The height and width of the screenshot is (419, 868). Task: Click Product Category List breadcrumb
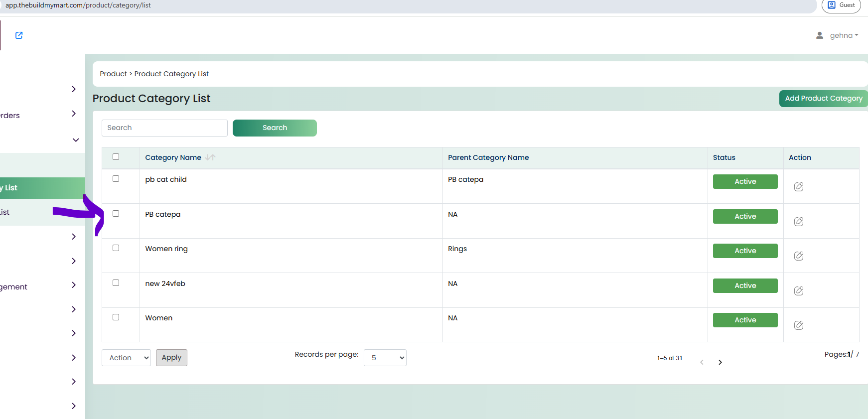point(171,74)
